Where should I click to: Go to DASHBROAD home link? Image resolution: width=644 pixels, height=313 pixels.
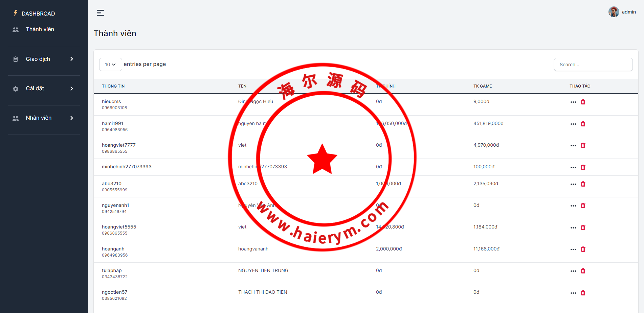click(x=38, y=14)
